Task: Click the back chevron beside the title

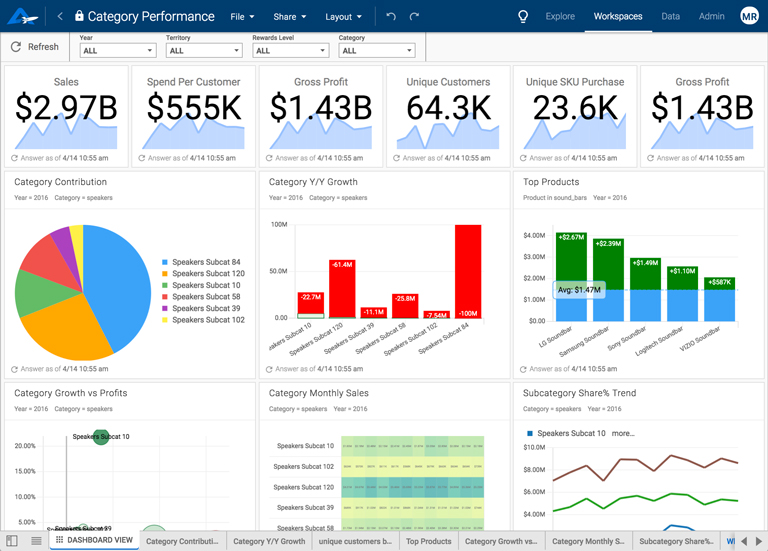Action: (x=60, y=16)
